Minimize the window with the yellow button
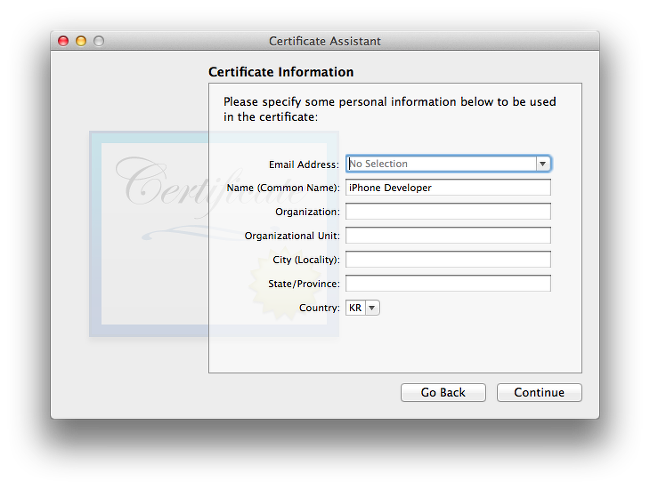Screen dimensions: 650x489 pos(81,41)
